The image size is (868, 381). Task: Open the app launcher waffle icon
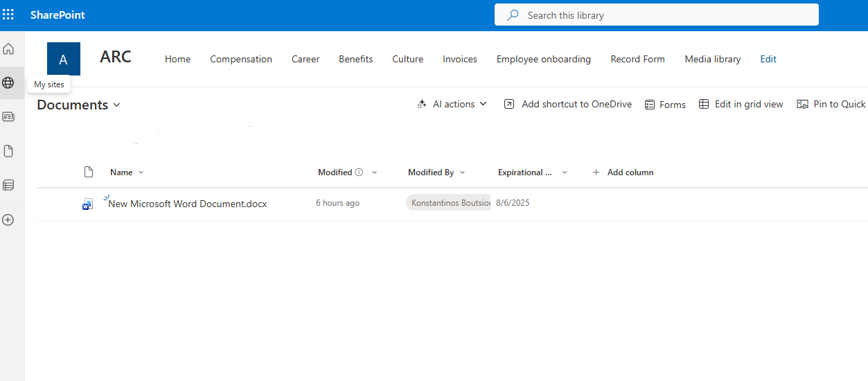tap(8, 15)
